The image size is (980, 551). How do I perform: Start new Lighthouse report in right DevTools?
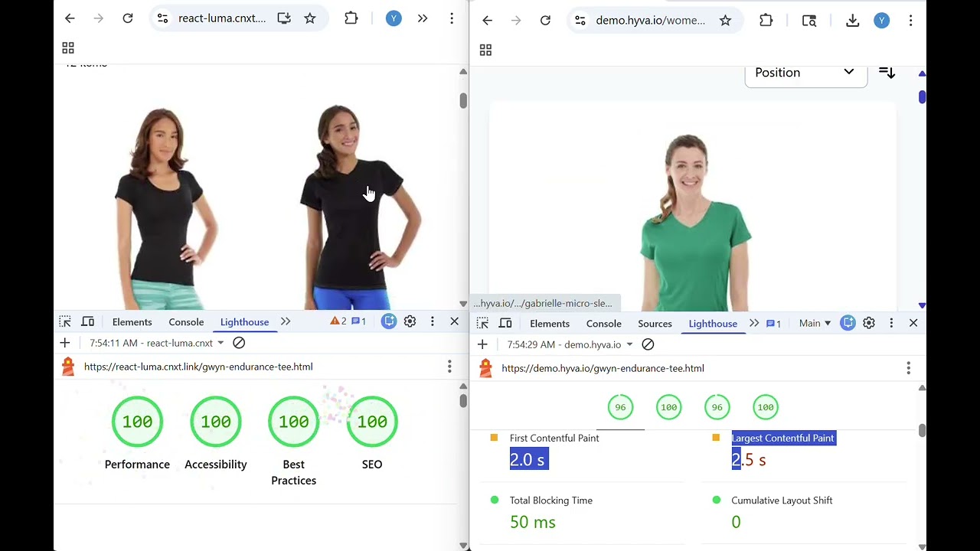click(482, 344)
